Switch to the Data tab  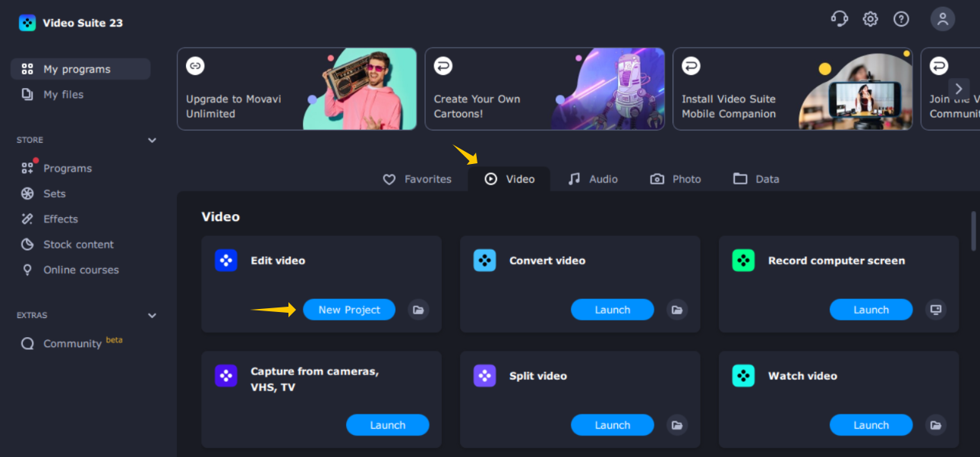(756, 179)
